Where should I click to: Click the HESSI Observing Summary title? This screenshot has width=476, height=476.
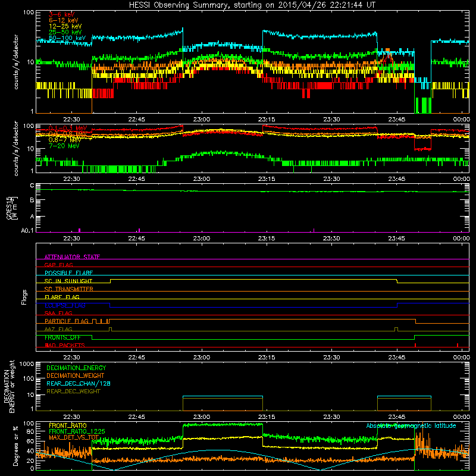point(252,5)
